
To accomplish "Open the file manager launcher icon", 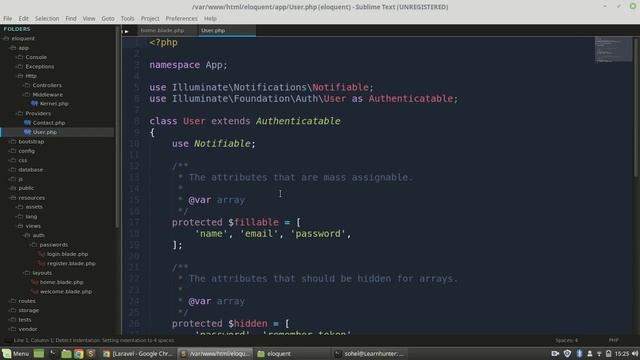I will (66, 353).
